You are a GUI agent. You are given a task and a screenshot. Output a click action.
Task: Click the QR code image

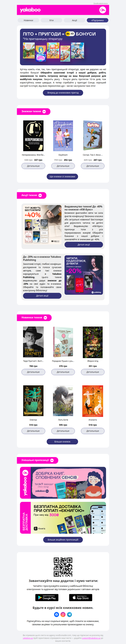(x=63, y=567)
